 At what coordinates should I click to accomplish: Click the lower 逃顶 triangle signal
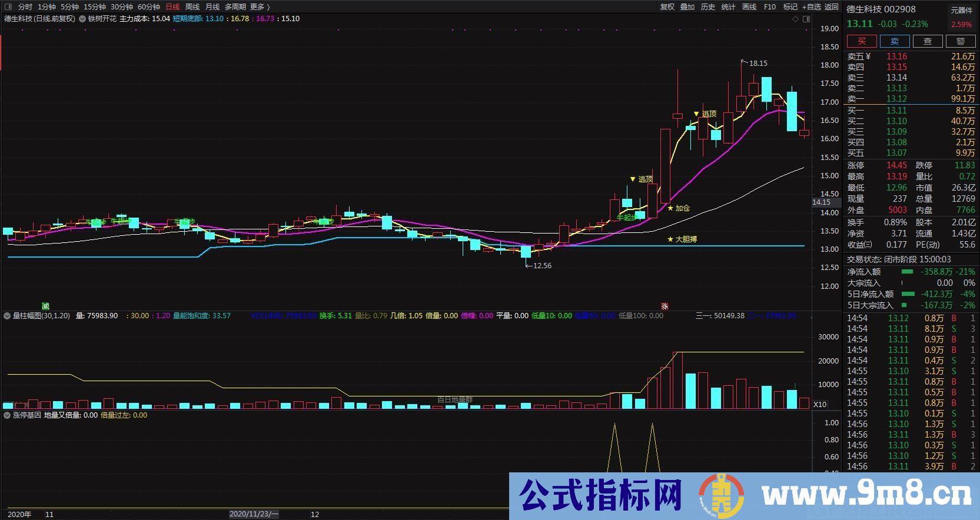pos(642,179)
